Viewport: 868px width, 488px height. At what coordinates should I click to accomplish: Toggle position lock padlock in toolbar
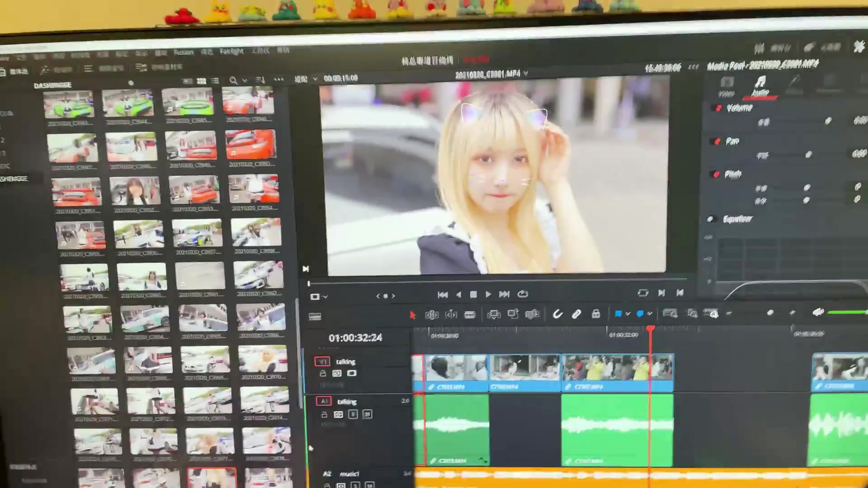(x=596, y=314)
